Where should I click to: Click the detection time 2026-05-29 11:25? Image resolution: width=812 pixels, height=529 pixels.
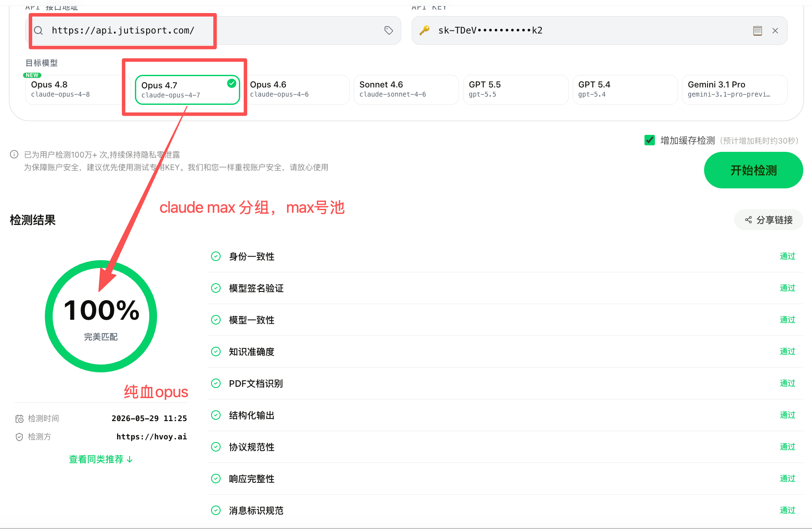pyautogui.click(x=149, y=419)
